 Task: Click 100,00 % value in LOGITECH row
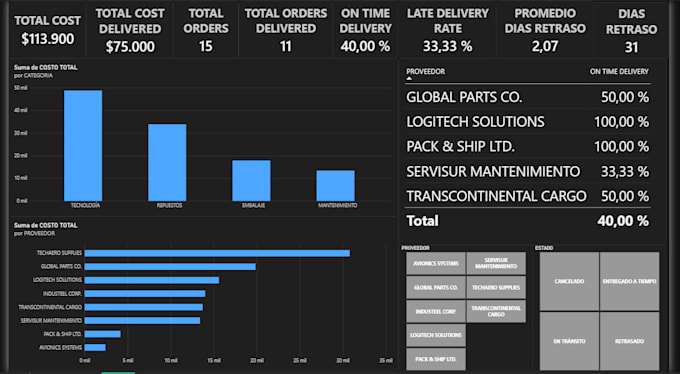[621, 122]
